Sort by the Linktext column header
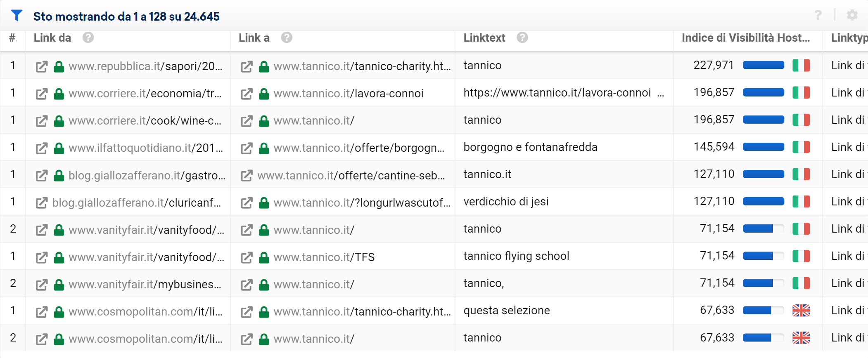The width and height of the screenshot is (868, 358). pos(484,38)
